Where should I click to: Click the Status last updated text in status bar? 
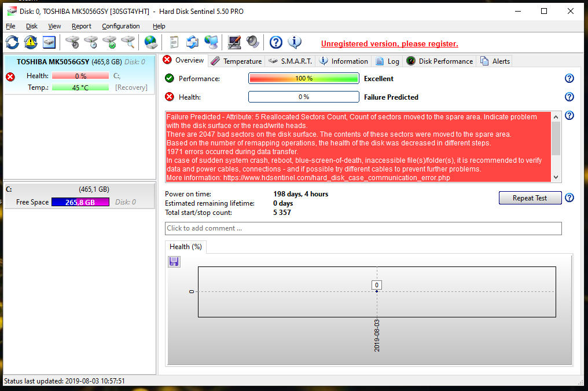click(64, 381)
